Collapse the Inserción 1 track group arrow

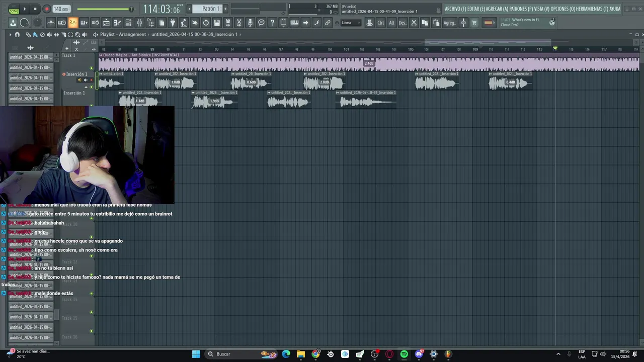click(86, 87)
